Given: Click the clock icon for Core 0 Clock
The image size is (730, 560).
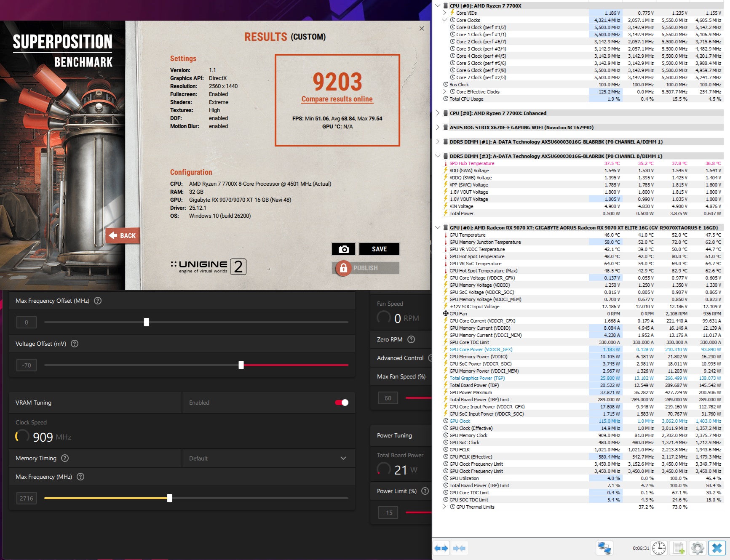Looking at the screenshot, I should [452, 27].
